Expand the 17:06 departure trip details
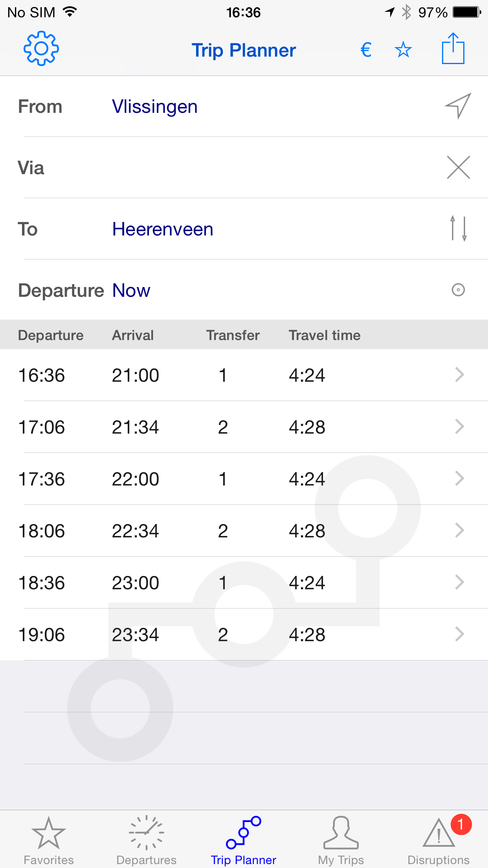The image size is (488, 868). [244, 427]
